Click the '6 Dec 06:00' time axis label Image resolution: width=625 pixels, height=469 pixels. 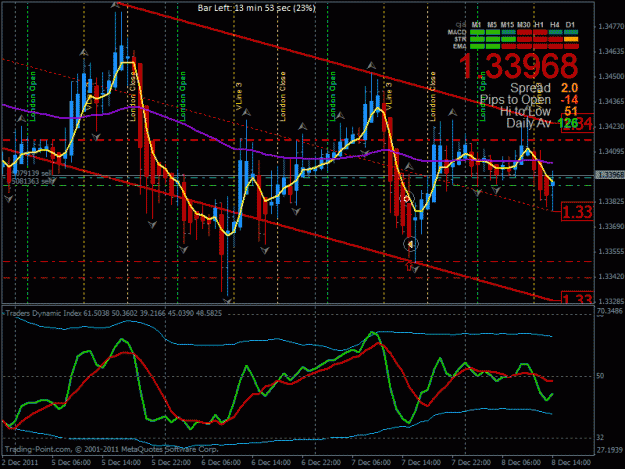click(x=221, y=463)
